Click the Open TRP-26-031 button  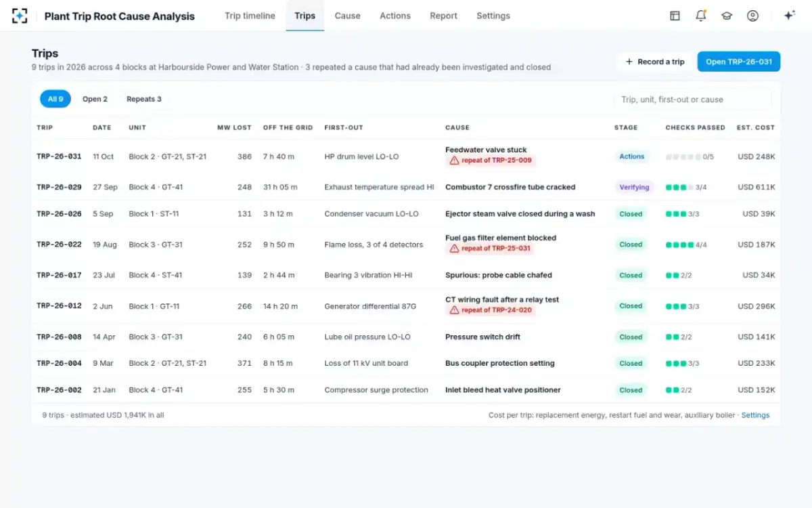(739, 62)
